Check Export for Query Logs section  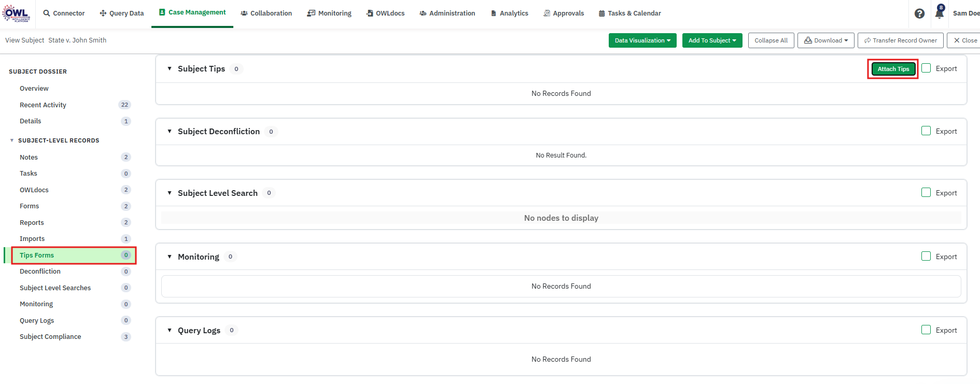click(x=926, y=330)
